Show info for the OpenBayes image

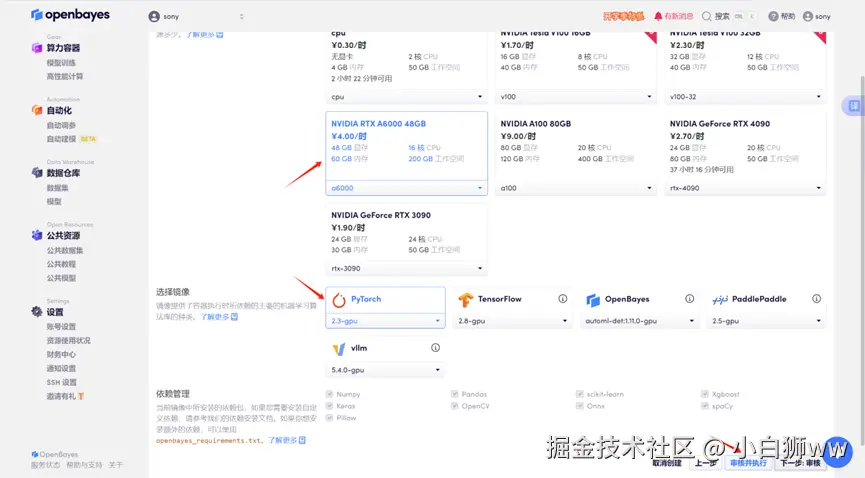point(690,299)
